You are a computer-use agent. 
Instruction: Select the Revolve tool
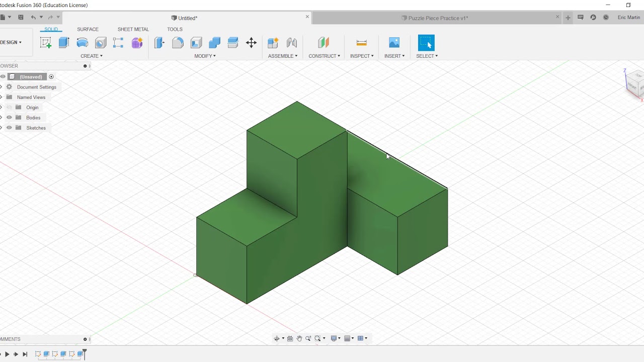pyautogui.click(x=83, y=43)
